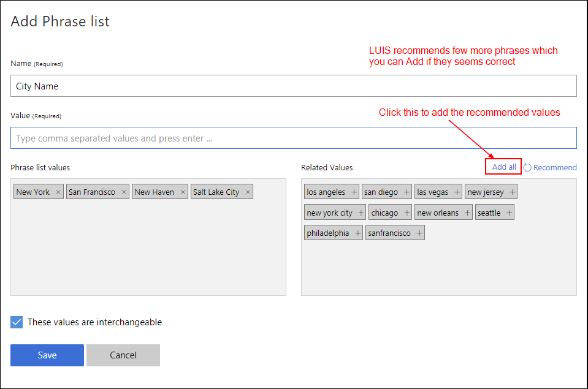Save the phrase list
The height and width of the screenshot is (389, 588).
click(x=47, y=355)
